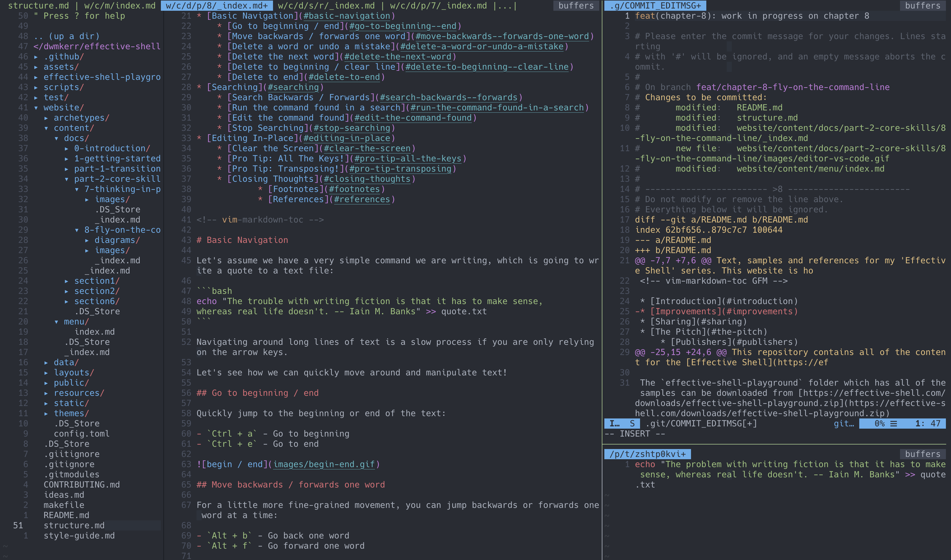
Task: Expand the themes folder arrow
Action: pyautogui.click(x=46, y=413)
